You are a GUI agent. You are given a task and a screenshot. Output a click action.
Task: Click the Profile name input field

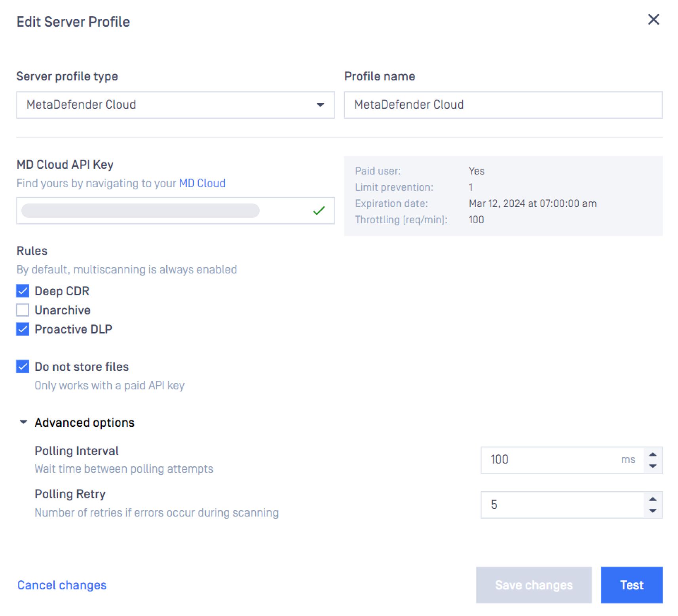tap(503, 105)
